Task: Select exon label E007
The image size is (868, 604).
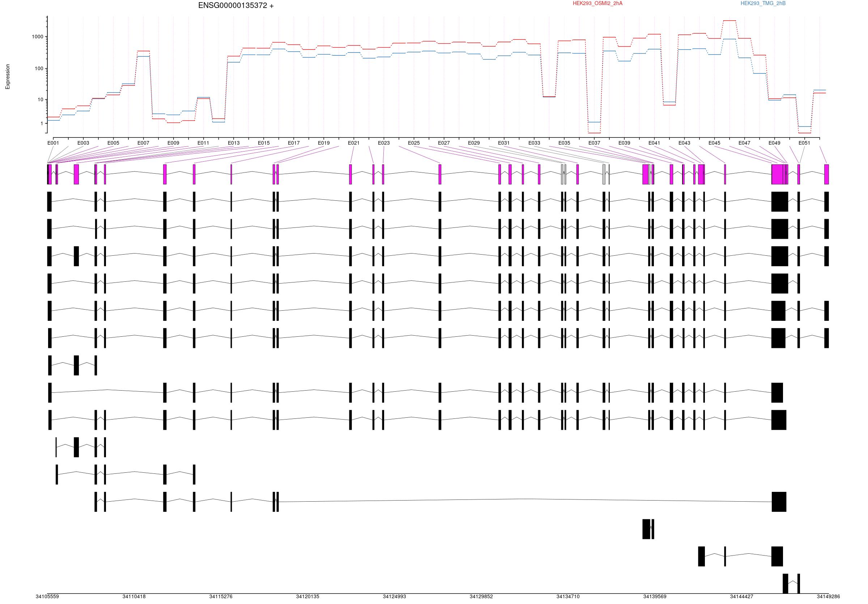Action: point(143,143)
